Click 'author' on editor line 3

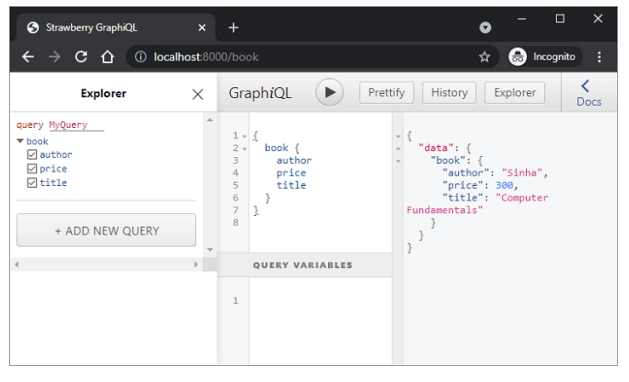pyautogui.click(x=294, y=161)
